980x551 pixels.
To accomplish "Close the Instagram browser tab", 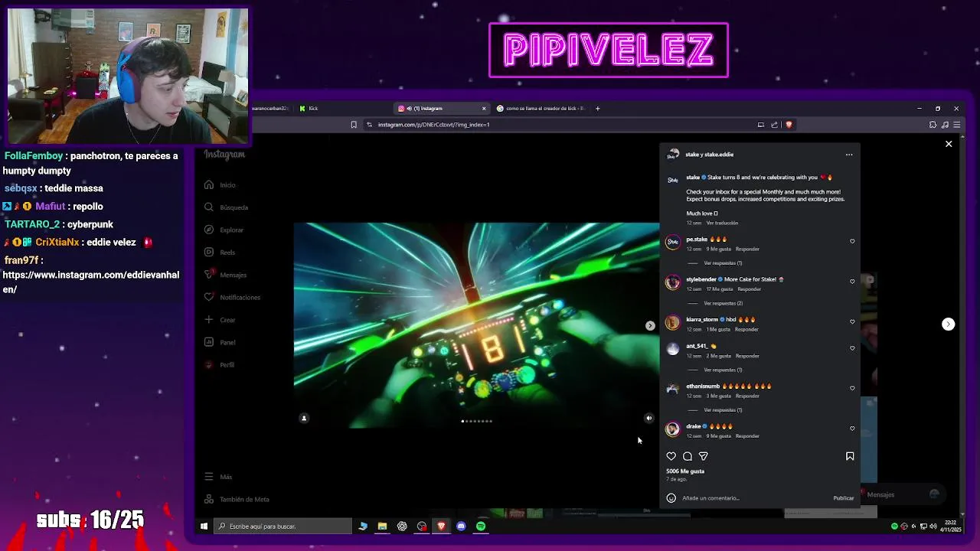I will (484, 109).
